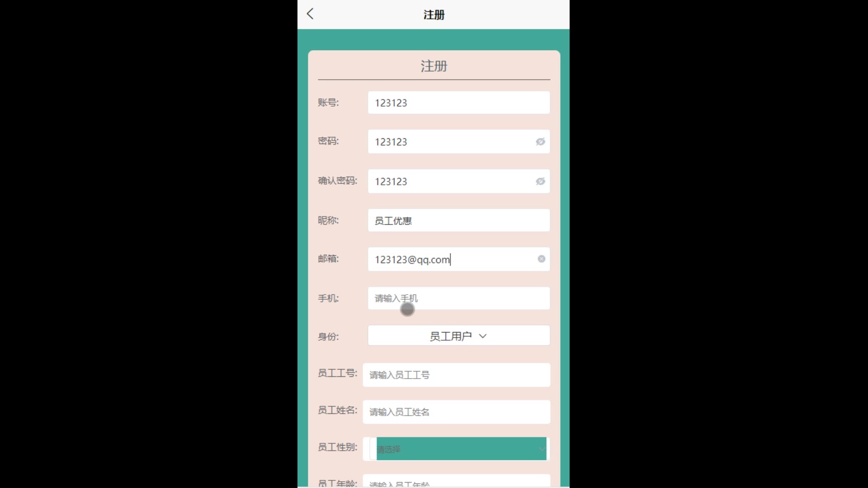
Task: Select the 员工姓名 input field
Action: (x=457, y=412)
